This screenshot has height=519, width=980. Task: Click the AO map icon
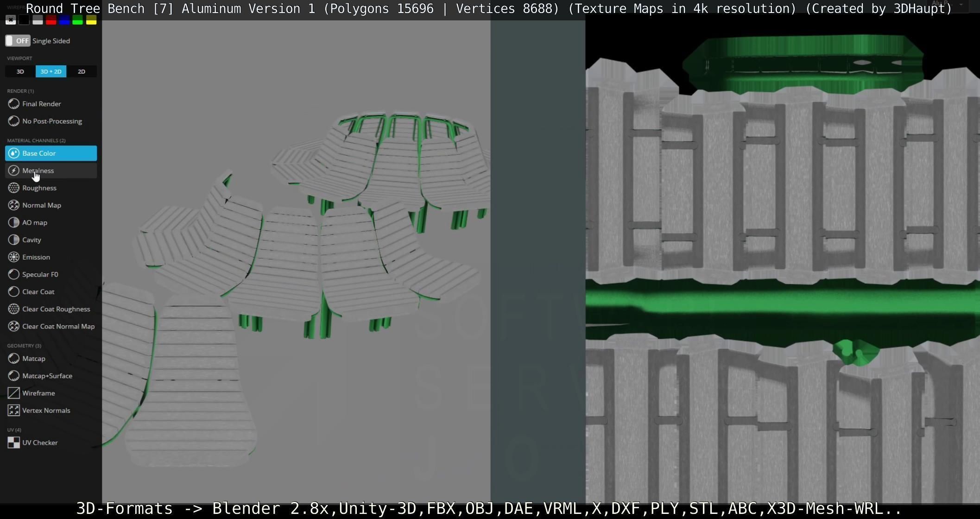click(14, 222)
